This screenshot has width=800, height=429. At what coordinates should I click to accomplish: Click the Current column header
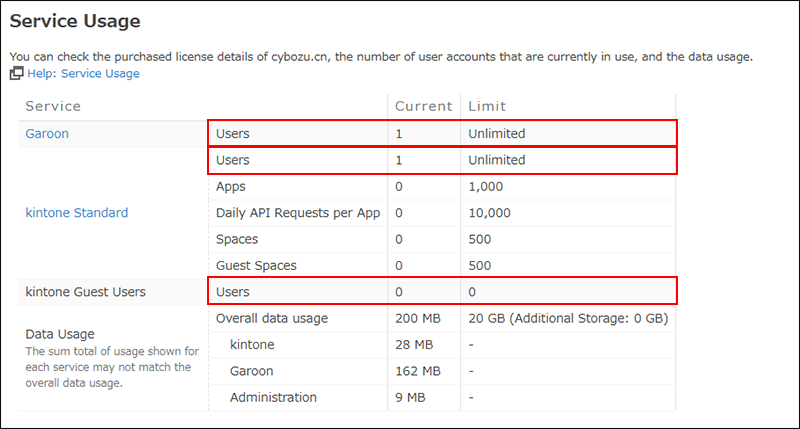click(424, 106)
